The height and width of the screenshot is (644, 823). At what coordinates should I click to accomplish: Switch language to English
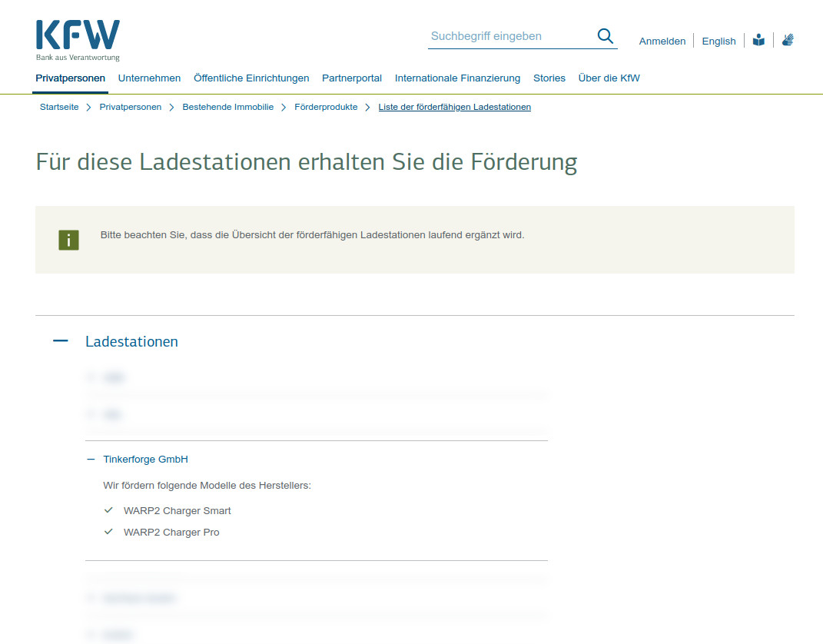coord(718,41)
